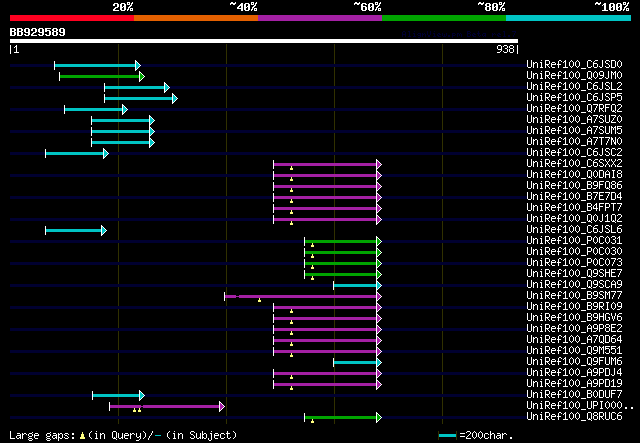
Task: Click the UniRef100_C6JSL6 hit name
Action: pos(574,229)
